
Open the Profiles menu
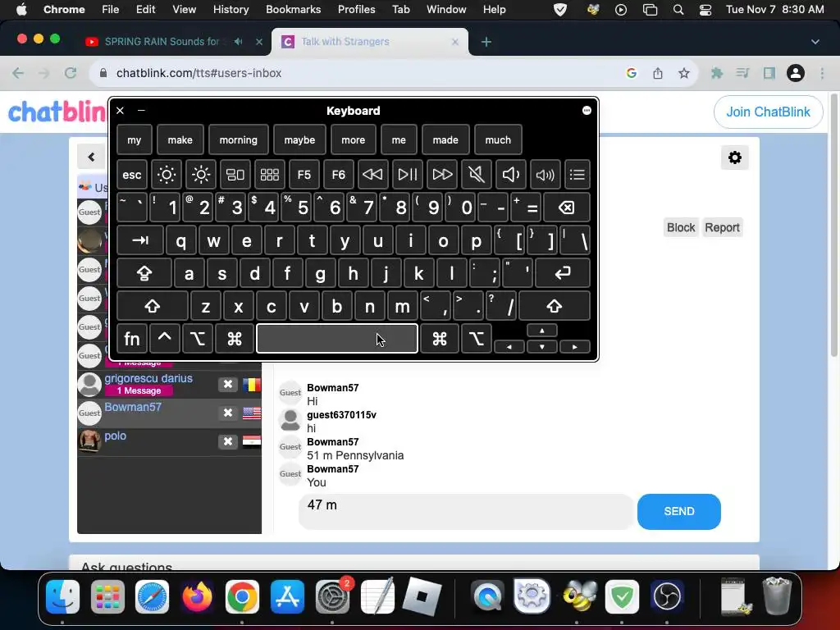click(x=356, y=10)
